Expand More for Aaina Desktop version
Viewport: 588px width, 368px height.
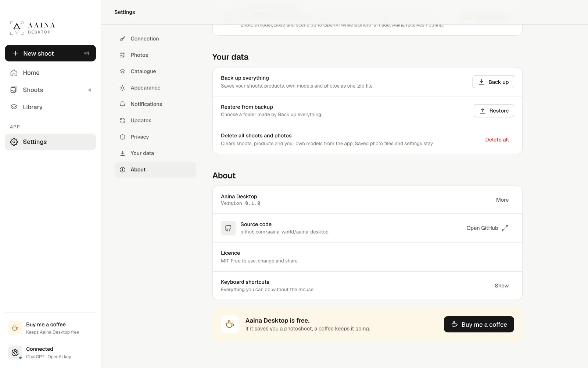[502, 200]
